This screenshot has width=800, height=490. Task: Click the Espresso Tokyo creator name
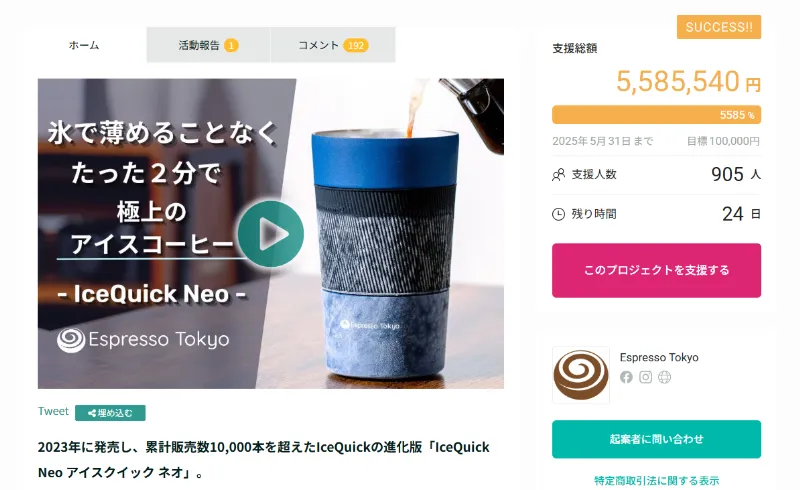pyautogui.click(x=659, y=357)
